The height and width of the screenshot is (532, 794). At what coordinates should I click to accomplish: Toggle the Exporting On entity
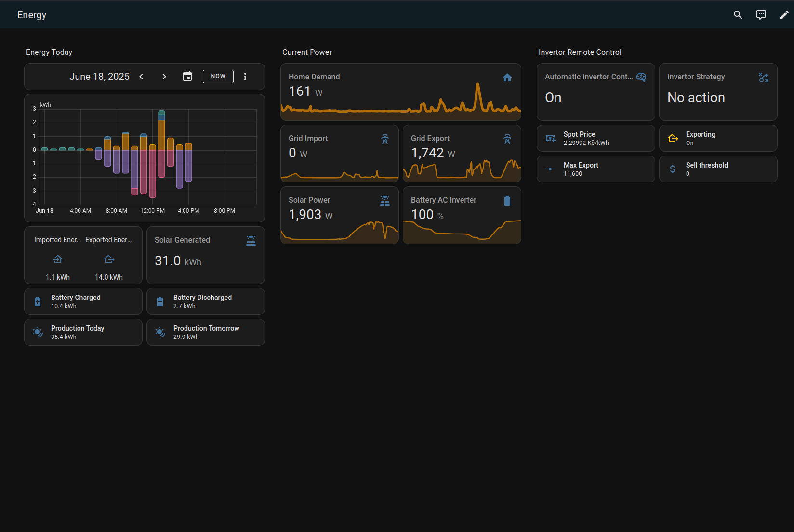(718, 138)
